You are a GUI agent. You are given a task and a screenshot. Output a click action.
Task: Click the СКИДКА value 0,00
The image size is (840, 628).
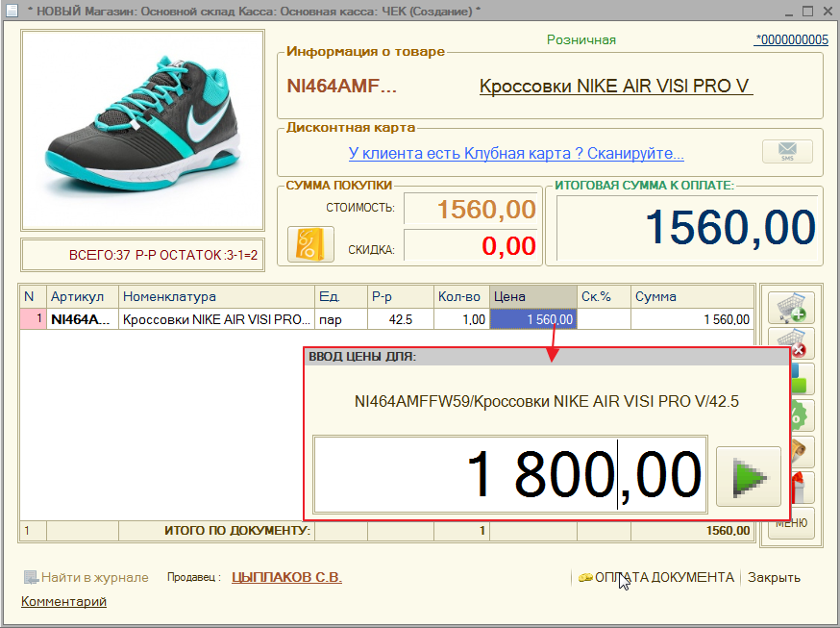(x=470, y=245)
